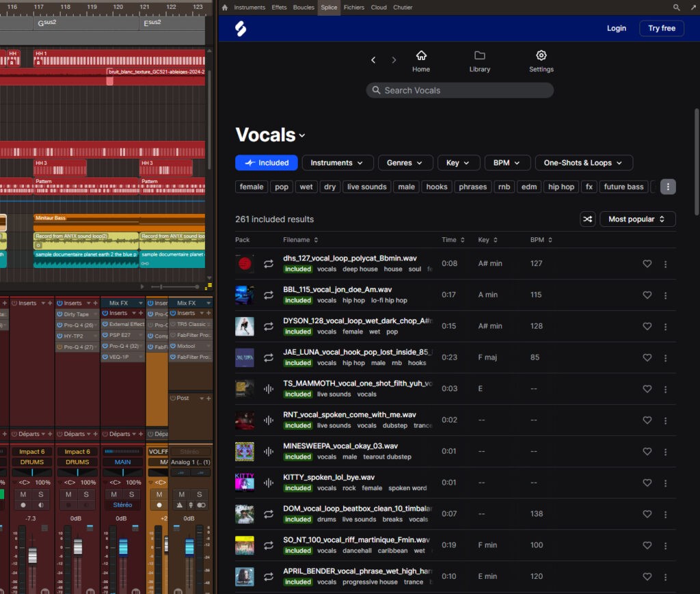Open the Most popular sort dropdown

(x=637, y=219)
